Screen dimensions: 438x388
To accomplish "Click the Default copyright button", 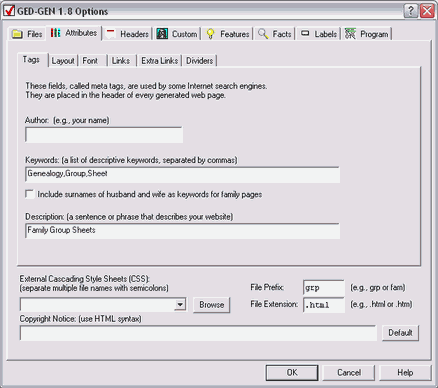I will [400, 333].
